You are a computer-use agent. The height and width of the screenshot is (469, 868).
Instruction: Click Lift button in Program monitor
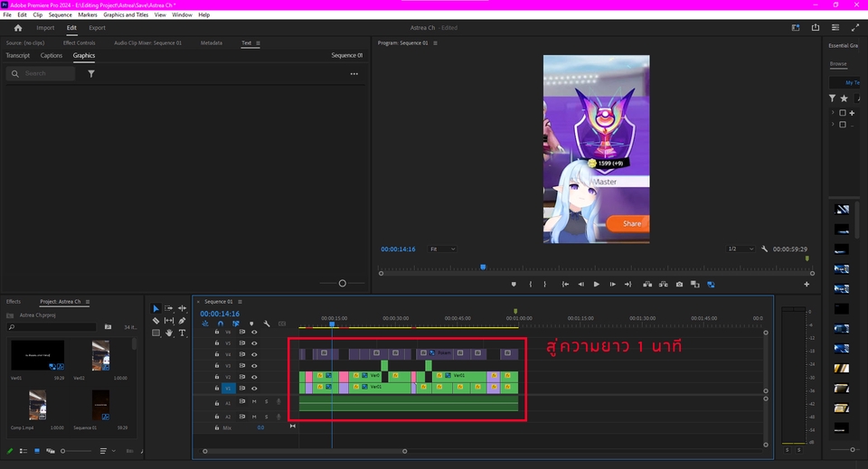pos(647,285)
